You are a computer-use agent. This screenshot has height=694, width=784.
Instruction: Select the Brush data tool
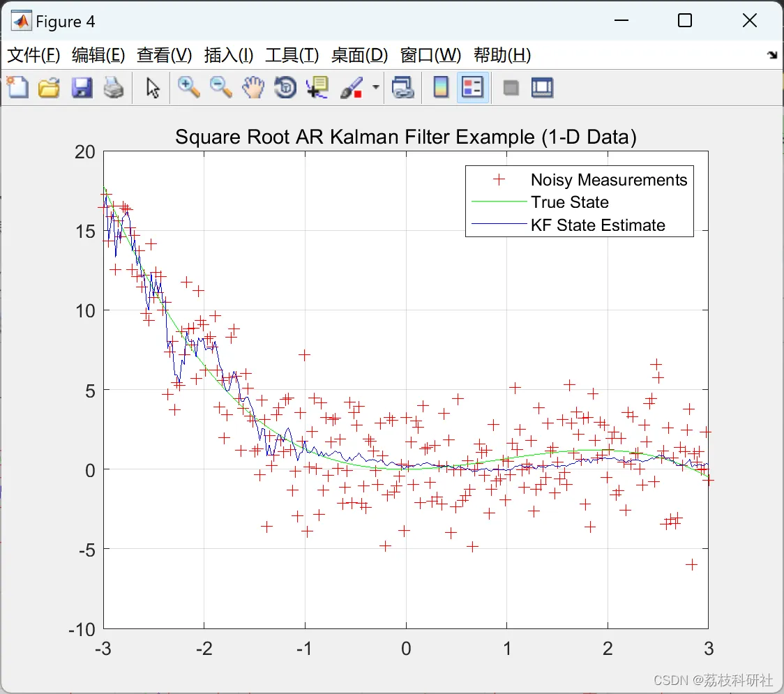(x=352, y=87)
